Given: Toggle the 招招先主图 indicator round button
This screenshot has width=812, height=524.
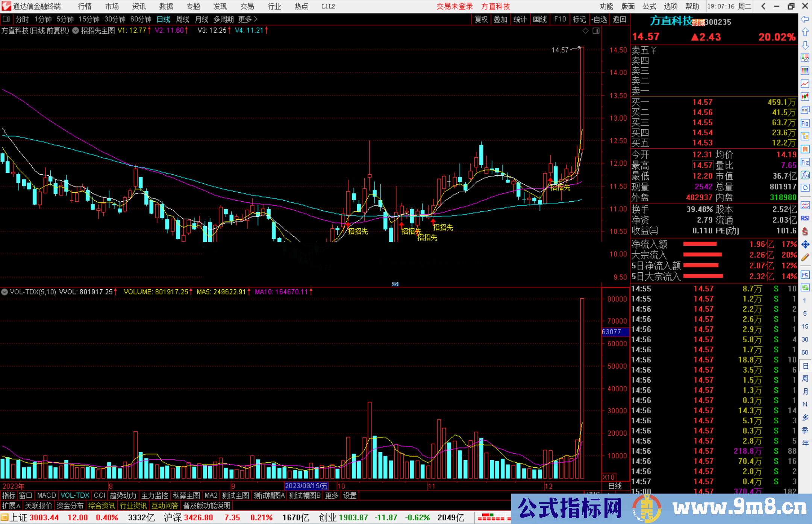Looking at the screenshot, I should (76, 31).
